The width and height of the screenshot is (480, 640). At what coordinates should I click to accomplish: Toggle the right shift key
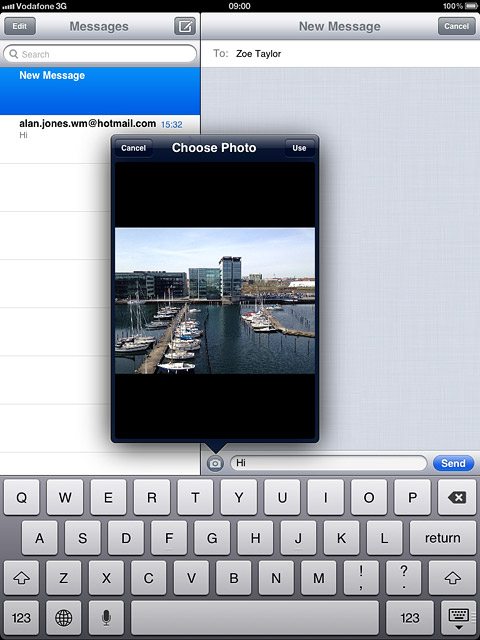tap(452, 578)
